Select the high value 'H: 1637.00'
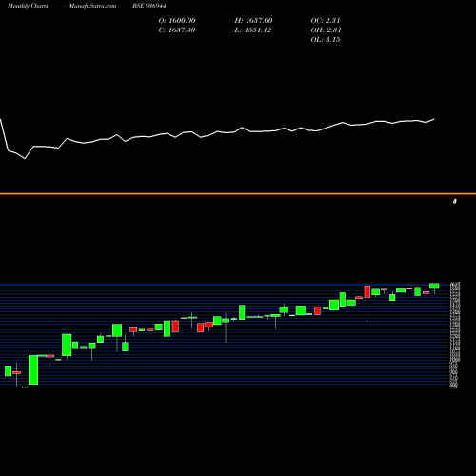 point(253,21)
